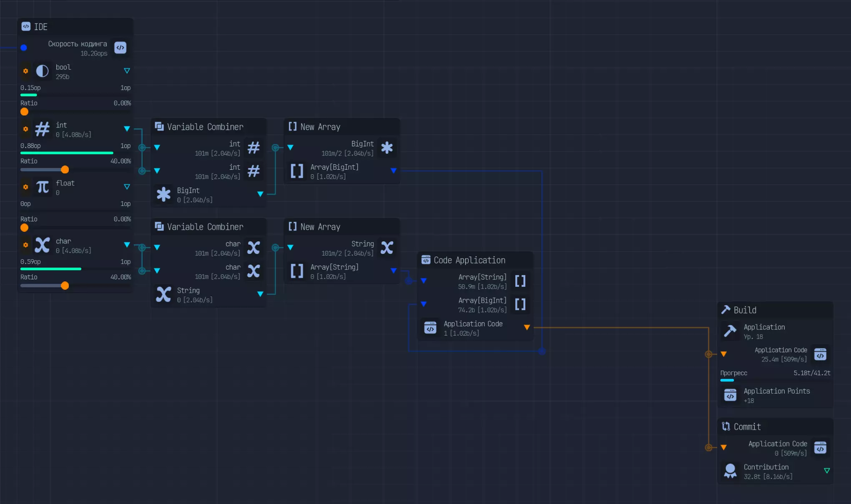
Task: Click the Application Points +18 row
Action: point(776,395)
